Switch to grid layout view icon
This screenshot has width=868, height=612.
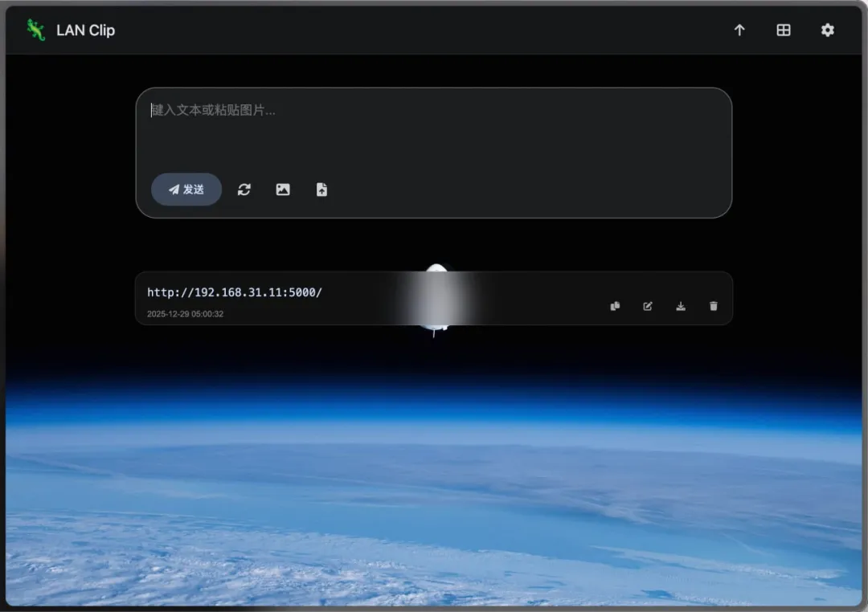click(x=784, y=30)
